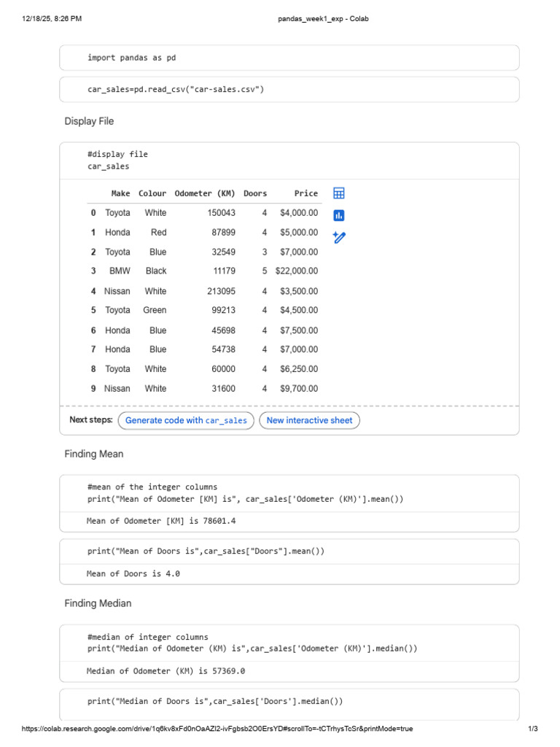The width and height of the screenshot is (560, 747).
Task: Click the $7,500.00 price cell
Action: coord(299,330)
